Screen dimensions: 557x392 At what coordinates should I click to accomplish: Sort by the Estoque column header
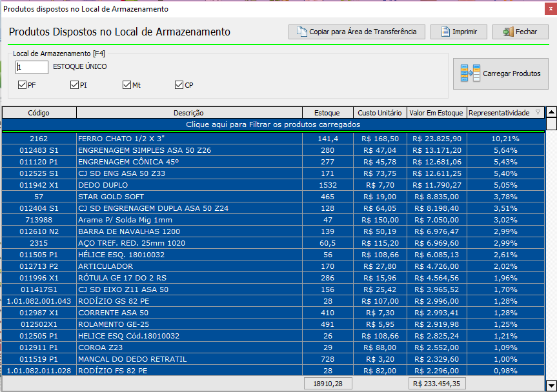tap(327, 113)
